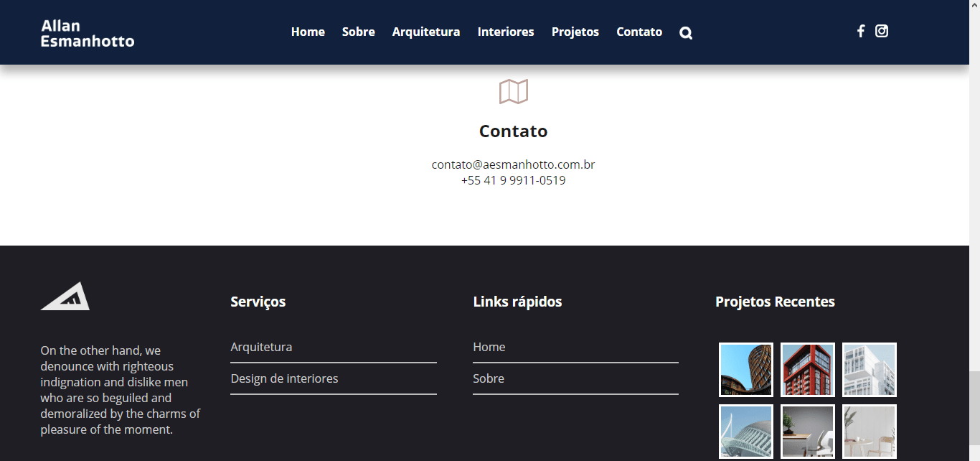Open Interiores from the navigation menu
Image resolution: width=980 pixels, height=461 pixels.
506,32
